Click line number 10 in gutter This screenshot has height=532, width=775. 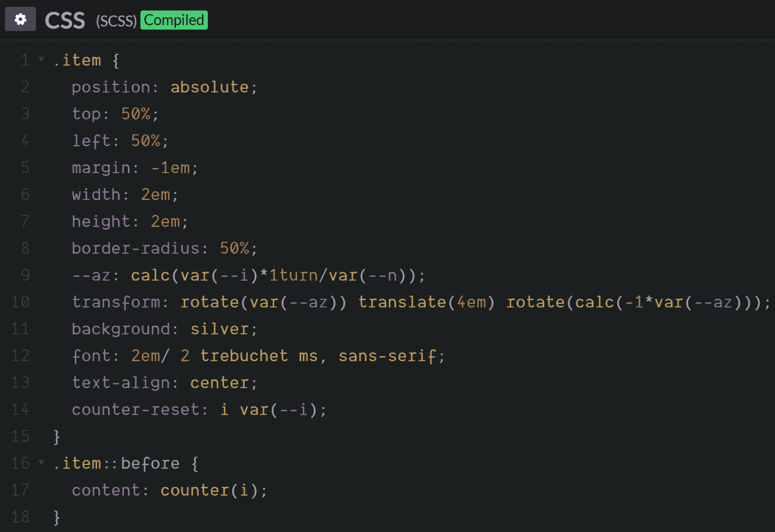(x=20, y=302)
